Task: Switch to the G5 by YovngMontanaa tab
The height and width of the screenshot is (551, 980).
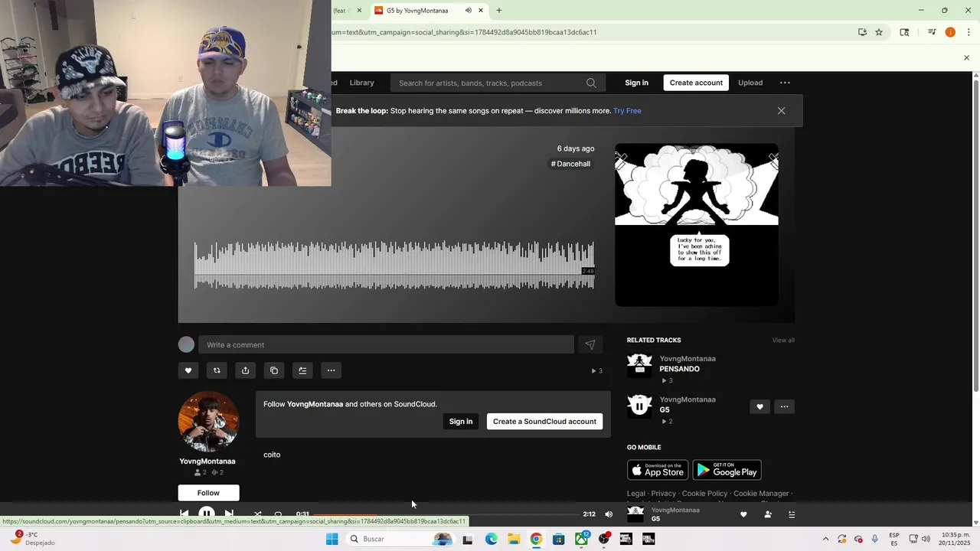Action: click(x=417, y=11)
